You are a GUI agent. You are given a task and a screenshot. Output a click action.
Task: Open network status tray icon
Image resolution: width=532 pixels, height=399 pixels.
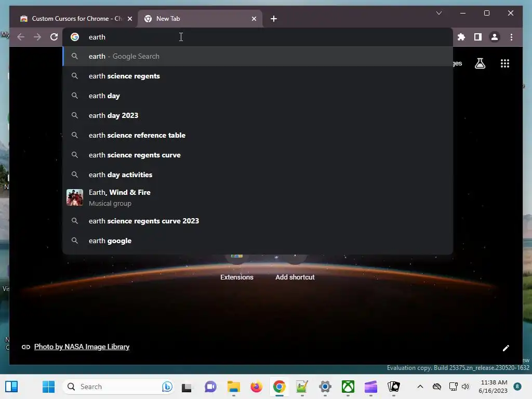[453, 387]
